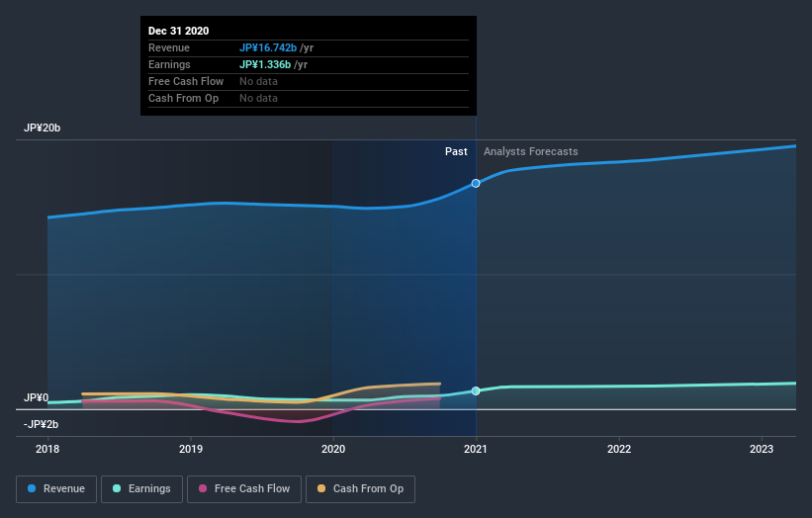Click the Earnings label in tooltip
This screenshot has height=518, width=812.
pyautogui.click(x=169, y=64)
